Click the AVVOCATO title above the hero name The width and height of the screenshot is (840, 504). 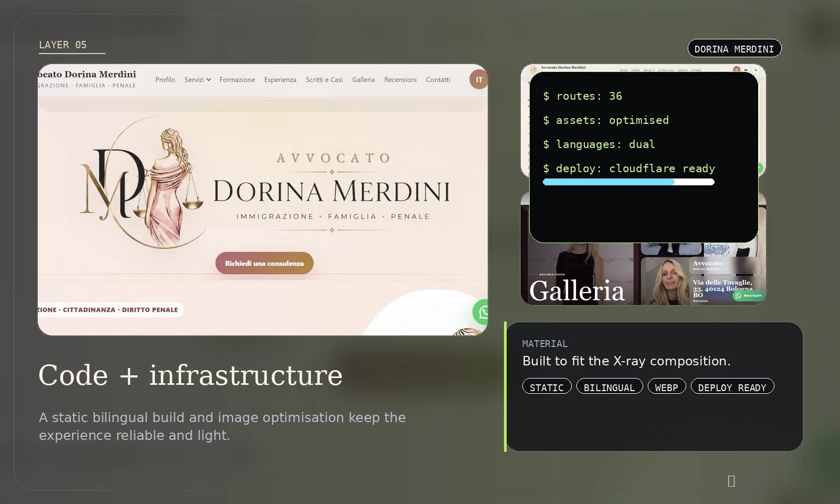[333, 158]
